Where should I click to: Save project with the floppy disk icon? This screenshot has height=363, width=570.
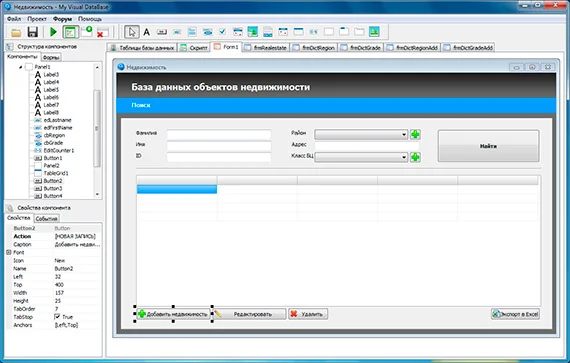[33, 32]
